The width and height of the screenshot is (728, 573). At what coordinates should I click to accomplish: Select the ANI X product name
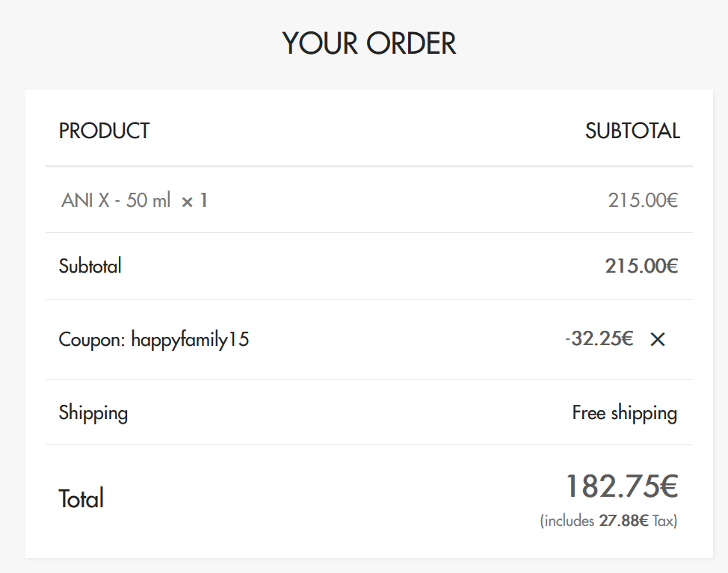(86, 200)
